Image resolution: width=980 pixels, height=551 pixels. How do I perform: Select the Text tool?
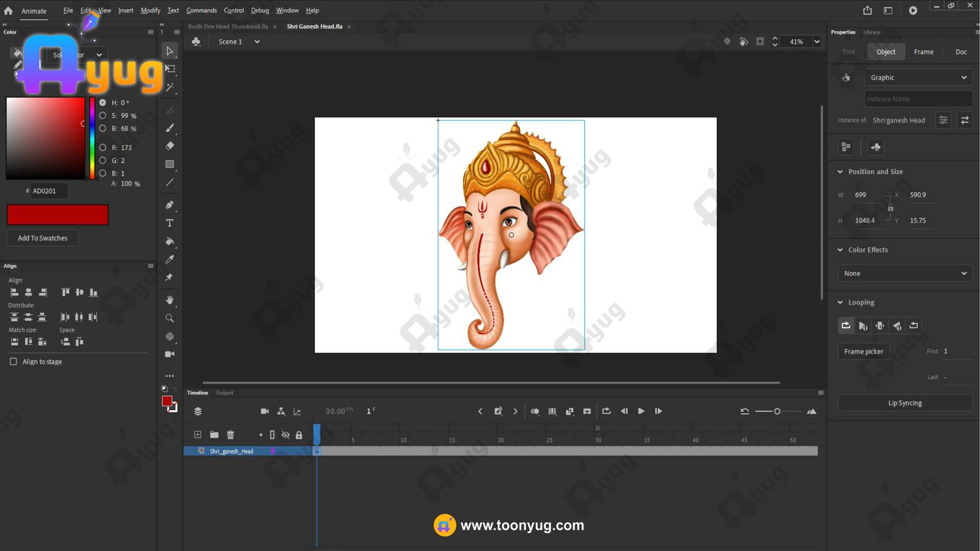(170, 223)
